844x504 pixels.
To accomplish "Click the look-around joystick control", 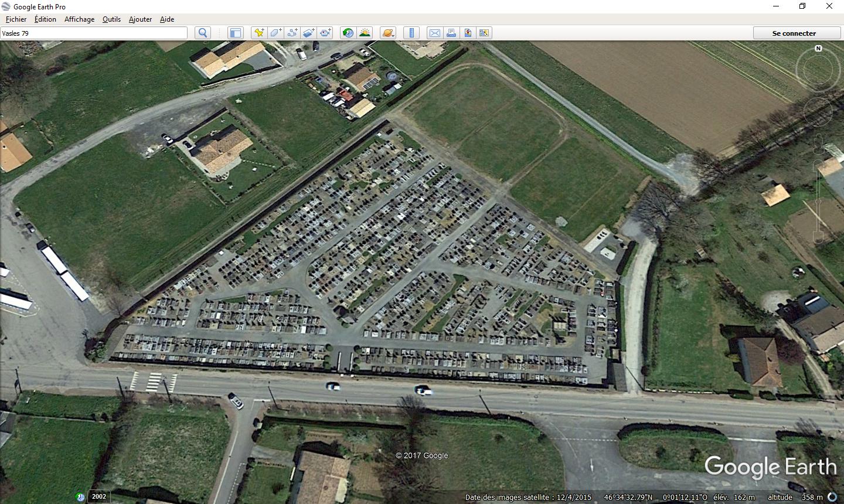I will tap(818, 70).
